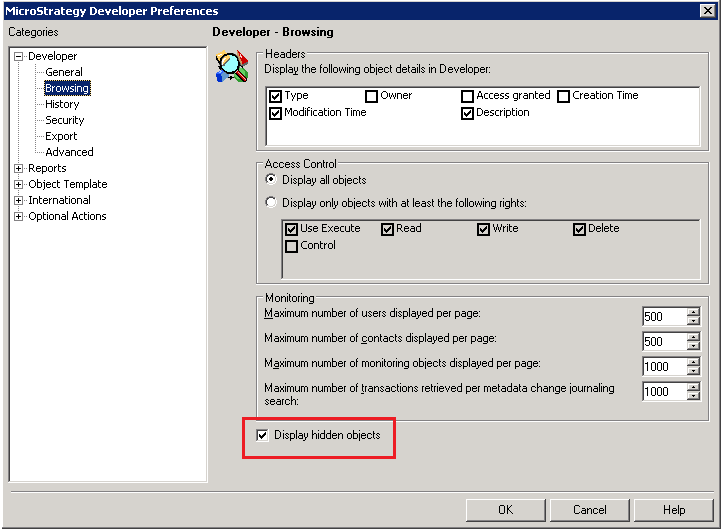
Task: Click the maximum contacts per page field
Action: coord(664,341)
